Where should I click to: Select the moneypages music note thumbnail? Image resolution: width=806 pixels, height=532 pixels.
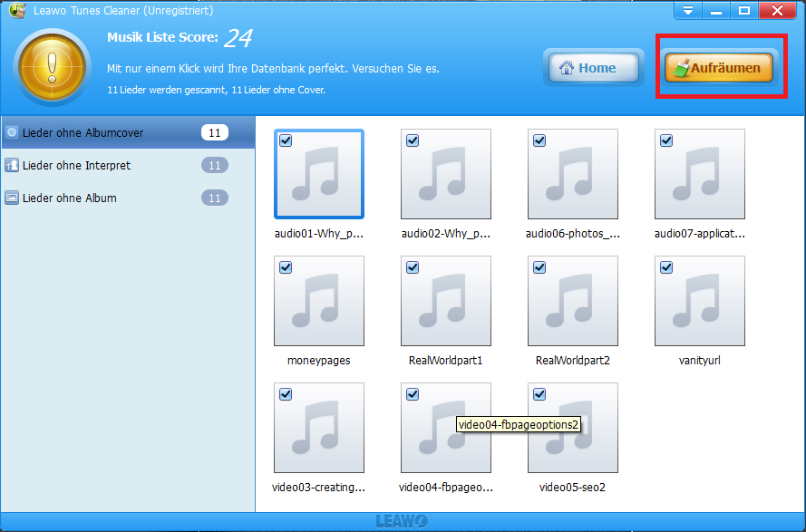[x=319, y=301]
